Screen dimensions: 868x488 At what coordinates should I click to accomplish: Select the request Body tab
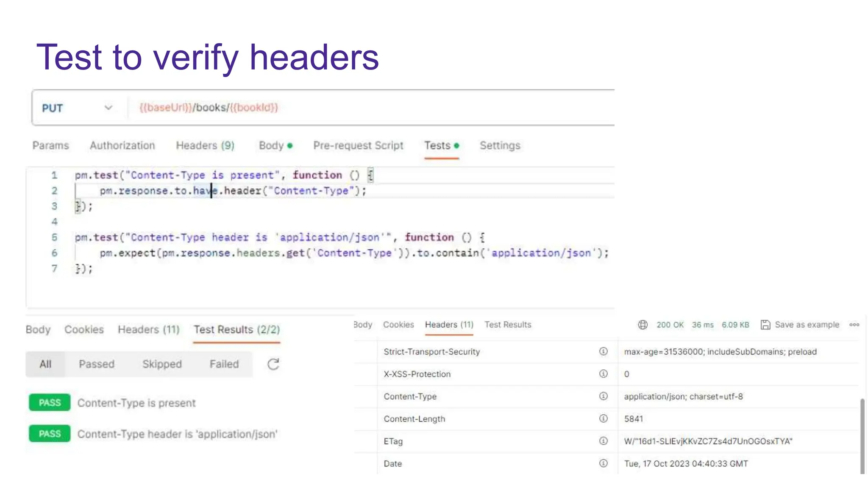(x=275, y=145)
